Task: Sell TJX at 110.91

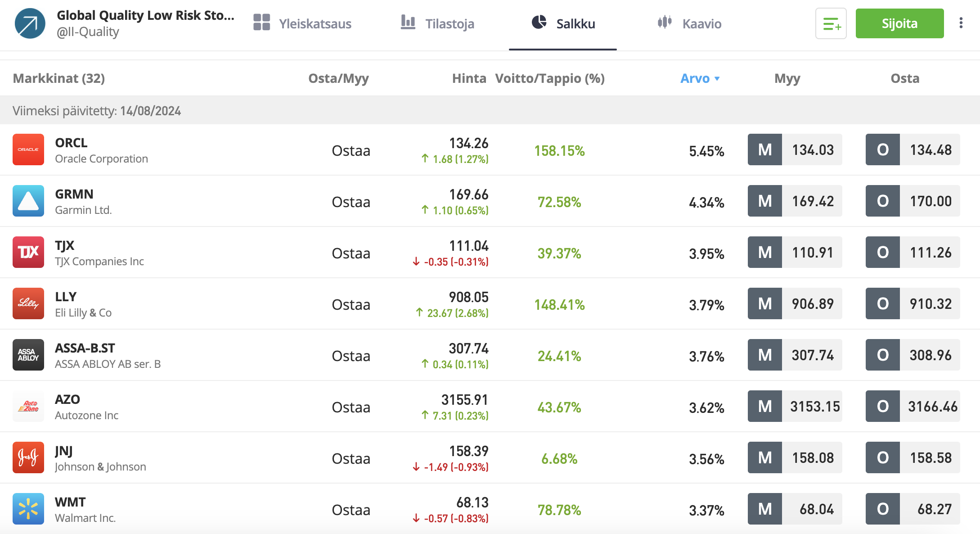Action: (795, 252)
